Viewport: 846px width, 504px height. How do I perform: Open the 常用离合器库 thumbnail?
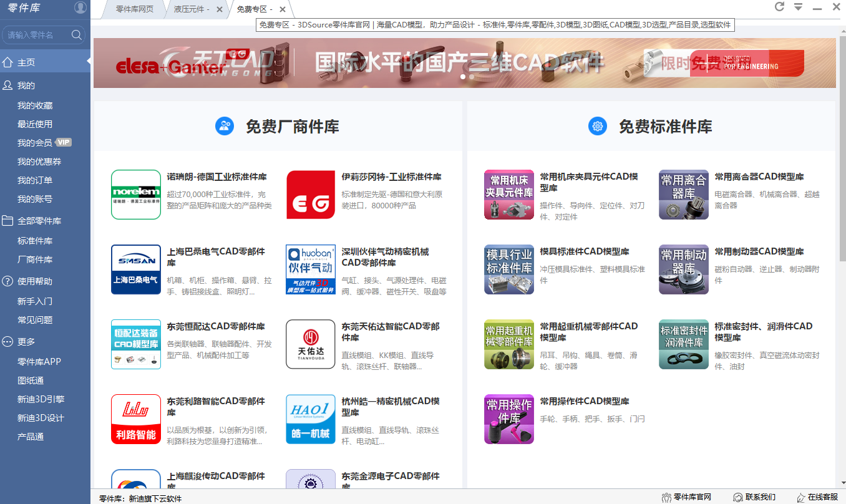point(684,195)
